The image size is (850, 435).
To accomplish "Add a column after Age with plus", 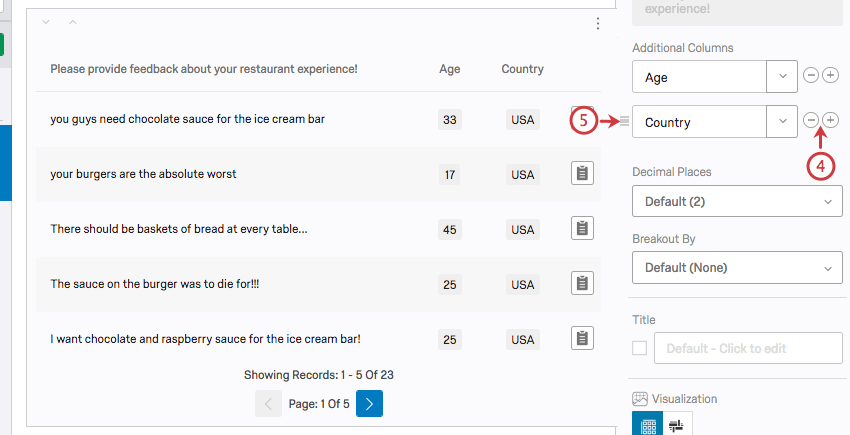I will tap(830, 76).
